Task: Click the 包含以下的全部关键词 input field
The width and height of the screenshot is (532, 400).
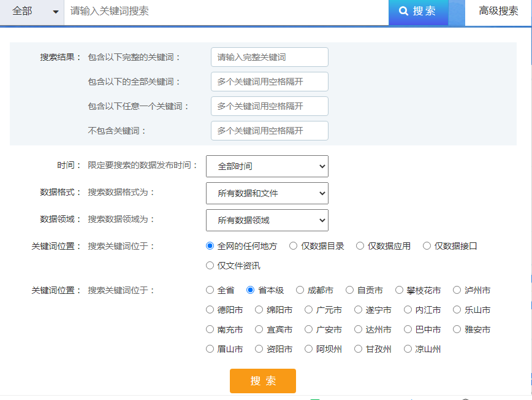Action: [270, 82]
